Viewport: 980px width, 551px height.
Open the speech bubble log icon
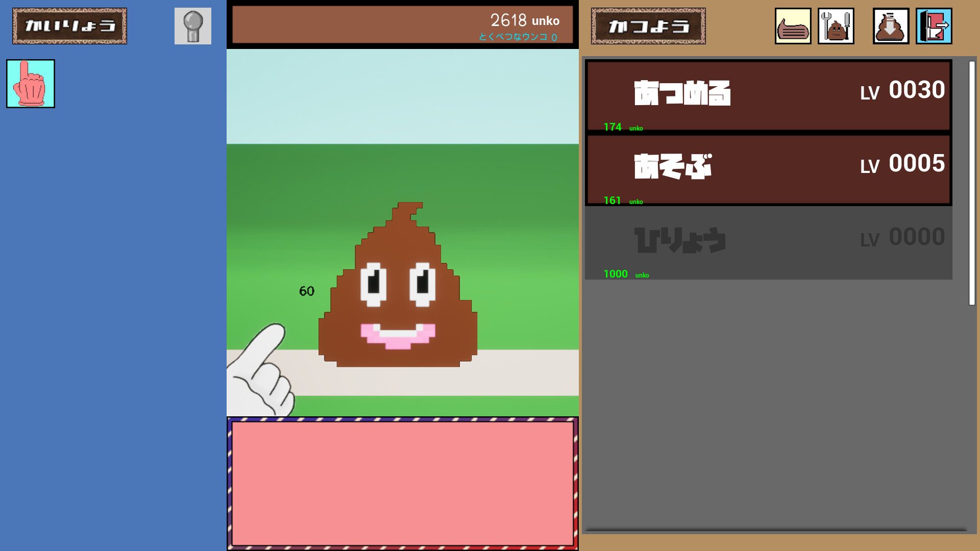point(793,26)
